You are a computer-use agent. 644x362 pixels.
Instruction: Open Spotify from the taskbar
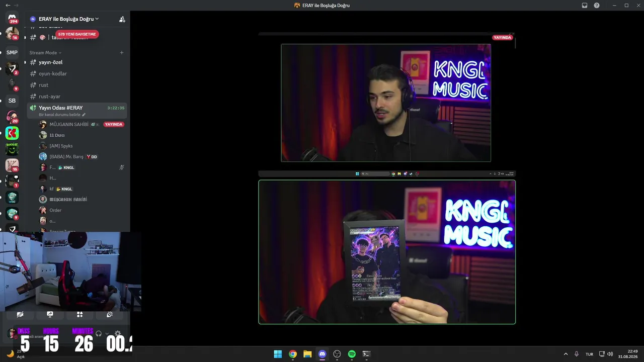coord(352,354)
